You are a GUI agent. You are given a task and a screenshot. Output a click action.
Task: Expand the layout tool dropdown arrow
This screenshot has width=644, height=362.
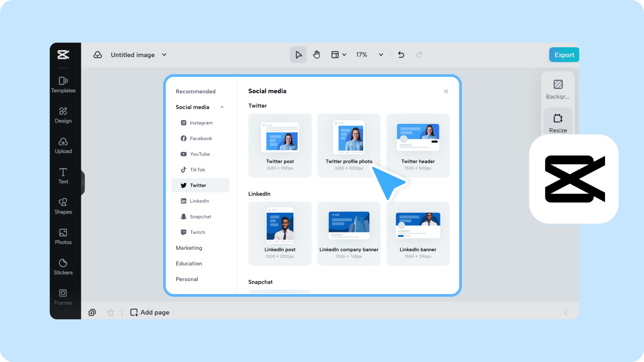click(344, 55)
